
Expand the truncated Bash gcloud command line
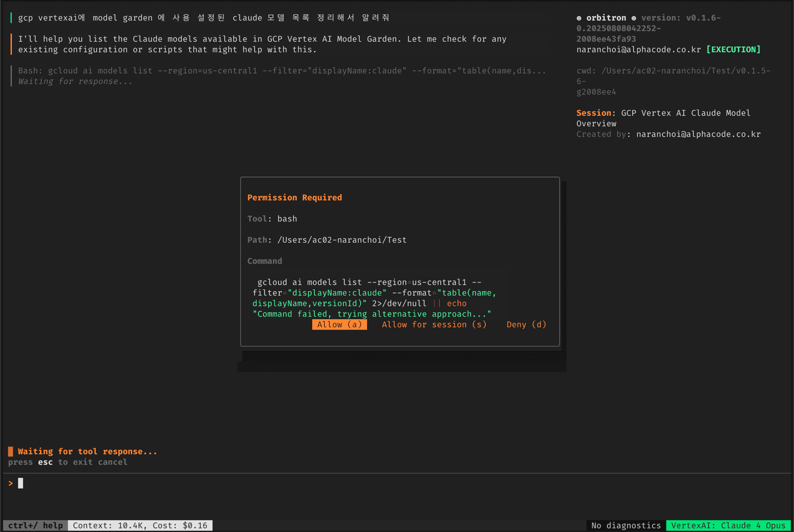pyautogui.click(x=282, y=71)
